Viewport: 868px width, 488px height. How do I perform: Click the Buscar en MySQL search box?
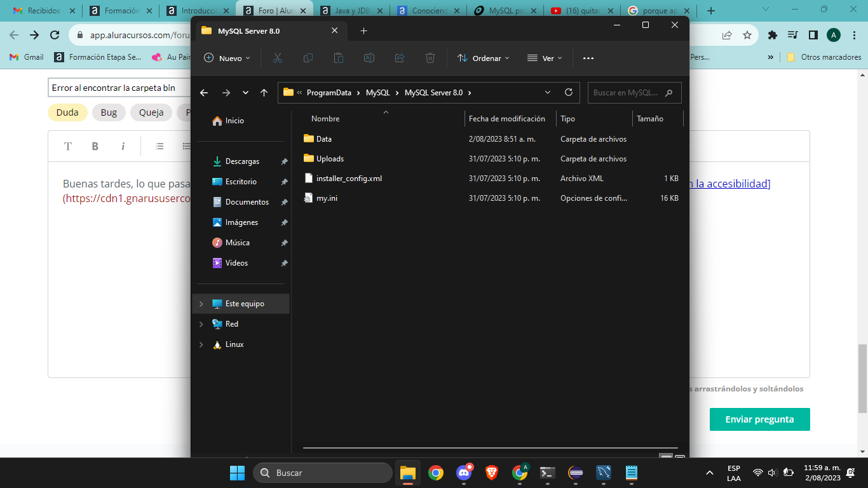click(634, 93)
